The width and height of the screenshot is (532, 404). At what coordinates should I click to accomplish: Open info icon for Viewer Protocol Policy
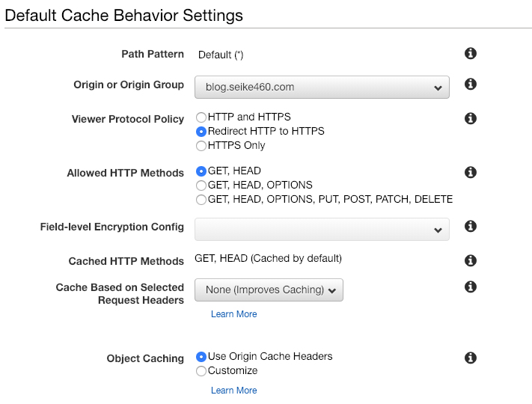pyautogui.click(x=471, y=118)
